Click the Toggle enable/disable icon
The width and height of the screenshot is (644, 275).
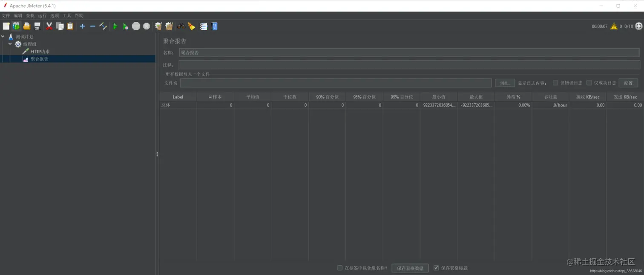pos(103,26)
